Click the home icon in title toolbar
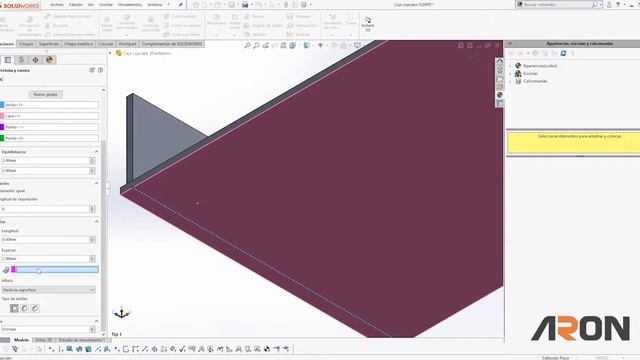Image resolution: width=640 pixels, height=360 pixels. (196, 4)
